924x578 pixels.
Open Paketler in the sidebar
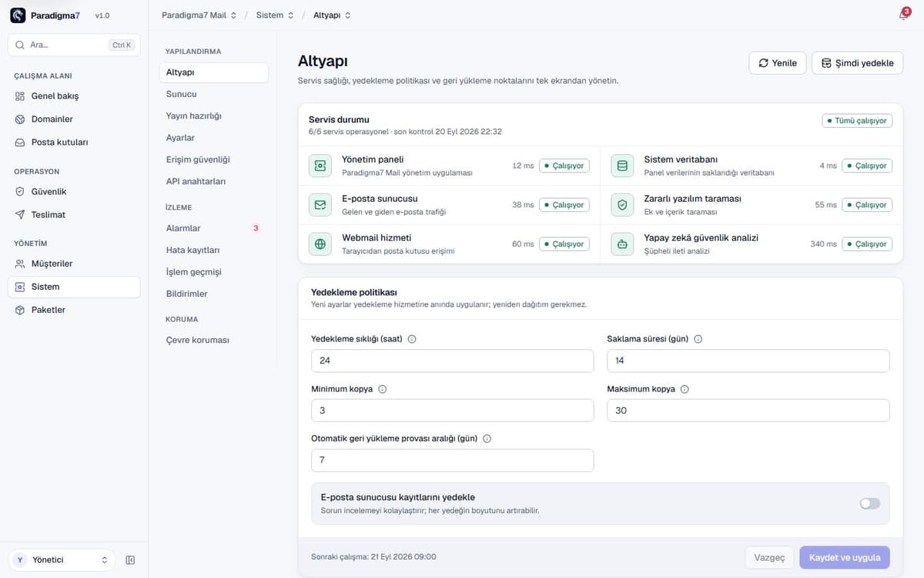(74, 310)
